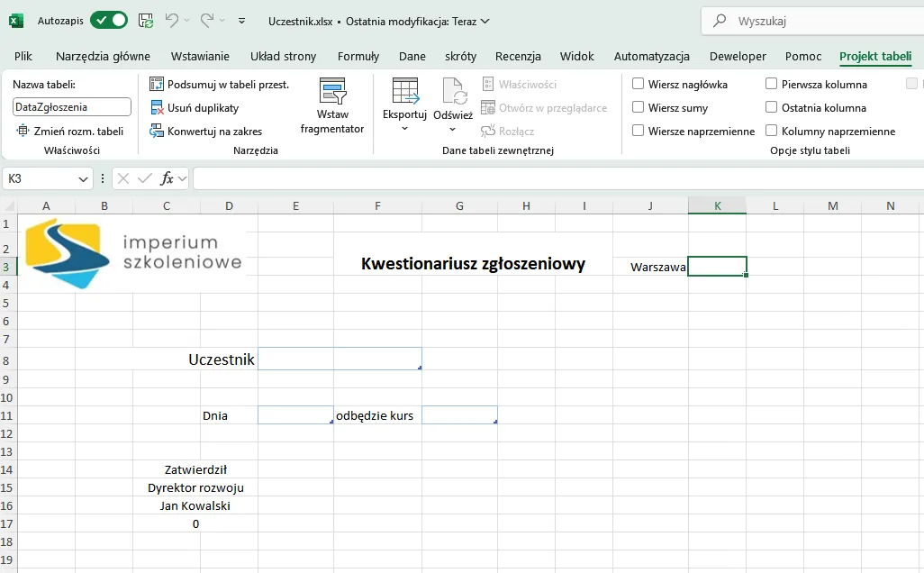Click the Remove Duplicates icon
Viewport: 924px width, 573px height.
[x=157, y=108]
